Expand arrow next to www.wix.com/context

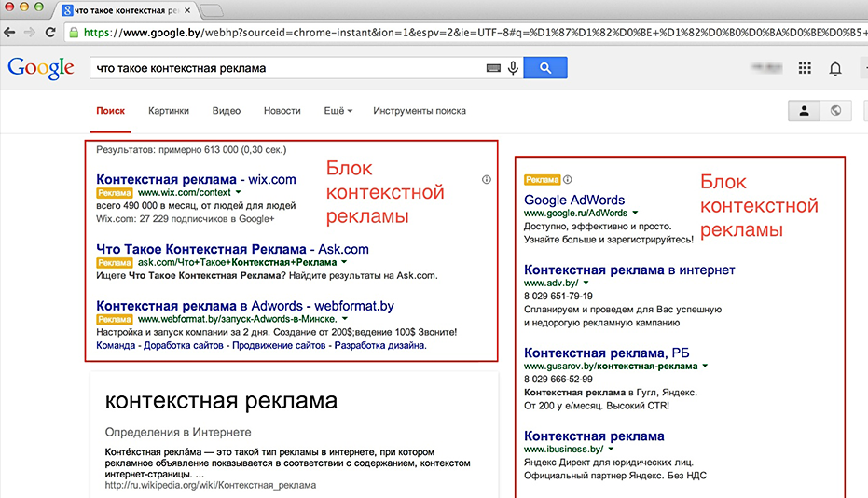[x=238, y=192]
